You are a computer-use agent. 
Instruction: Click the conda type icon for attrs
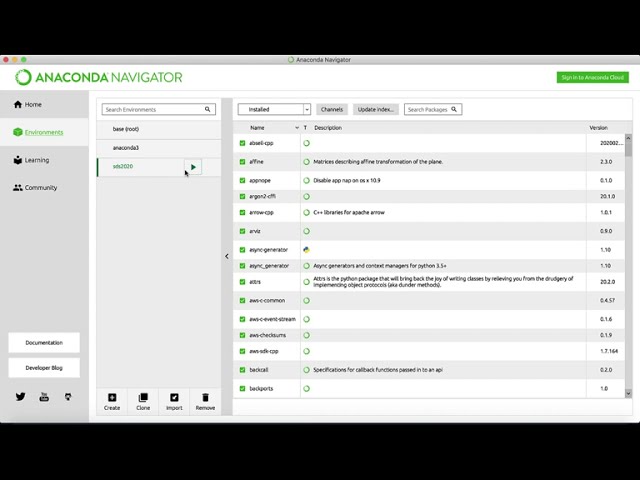tap(307, 282)
